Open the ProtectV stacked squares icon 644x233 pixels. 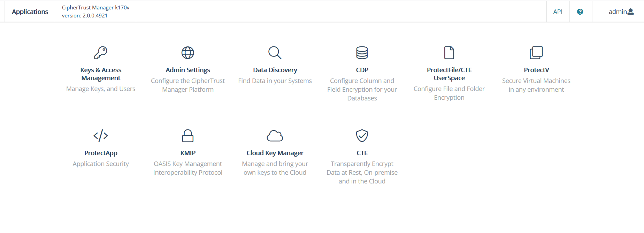tap(536, 53)
